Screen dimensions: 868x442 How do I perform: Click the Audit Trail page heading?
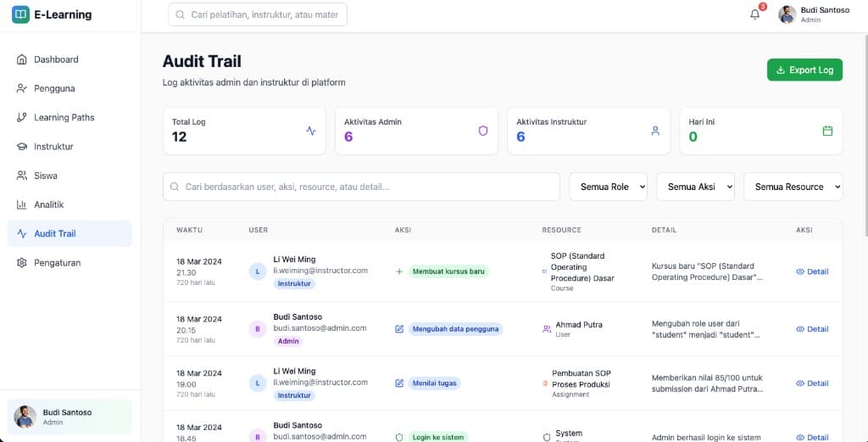point(202,61)
